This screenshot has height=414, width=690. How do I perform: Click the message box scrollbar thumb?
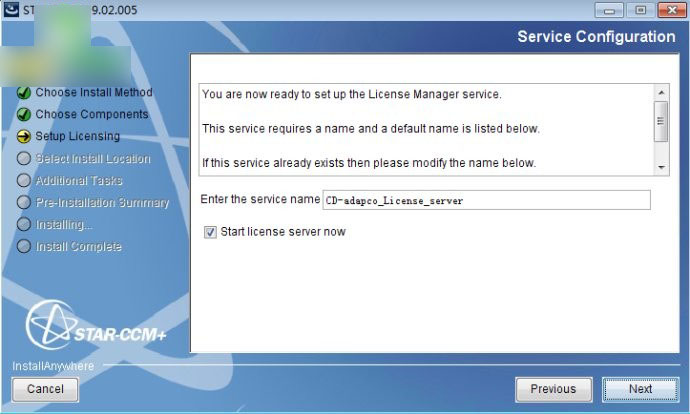pos(661,121)
